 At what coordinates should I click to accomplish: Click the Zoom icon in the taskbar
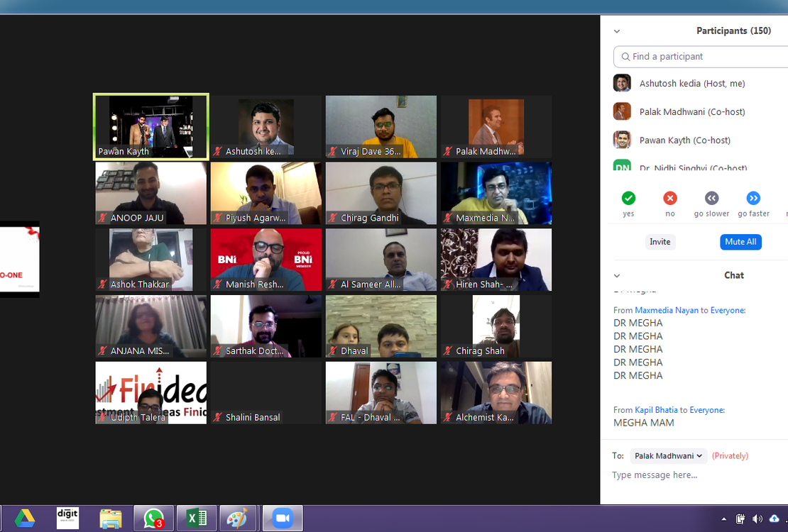coord(283,519)
